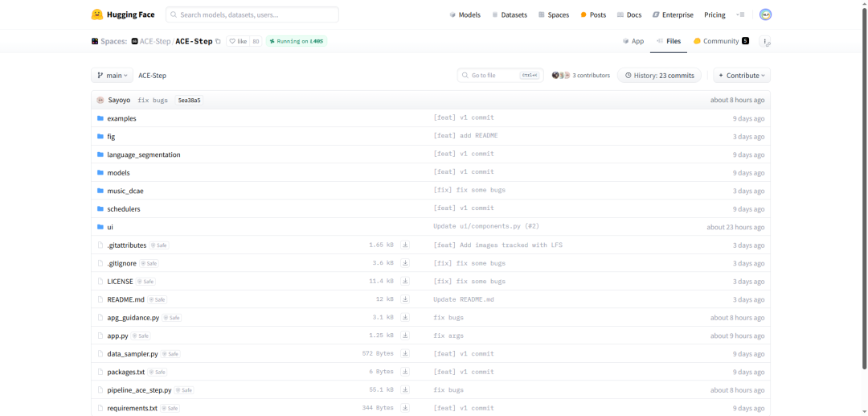This screenshot has width=868, height=416.
Task: Click the like count 80
Action: 256,41
